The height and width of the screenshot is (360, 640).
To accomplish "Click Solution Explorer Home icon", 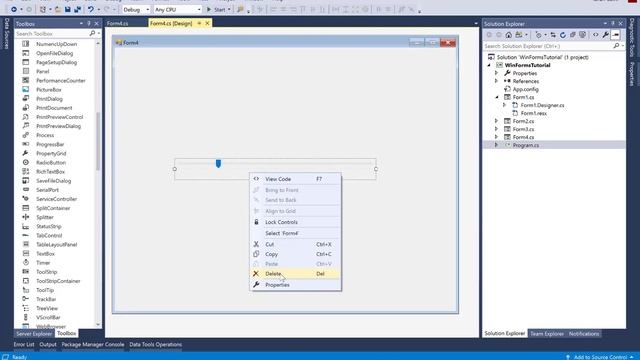I will [509, 35].
